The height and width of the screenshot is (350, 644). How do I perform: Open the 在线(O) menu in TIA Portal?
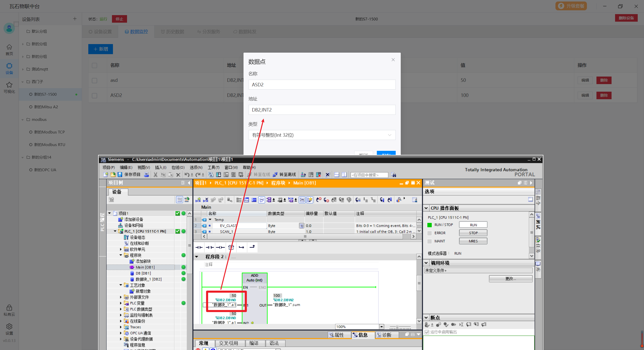coord(178,167)
